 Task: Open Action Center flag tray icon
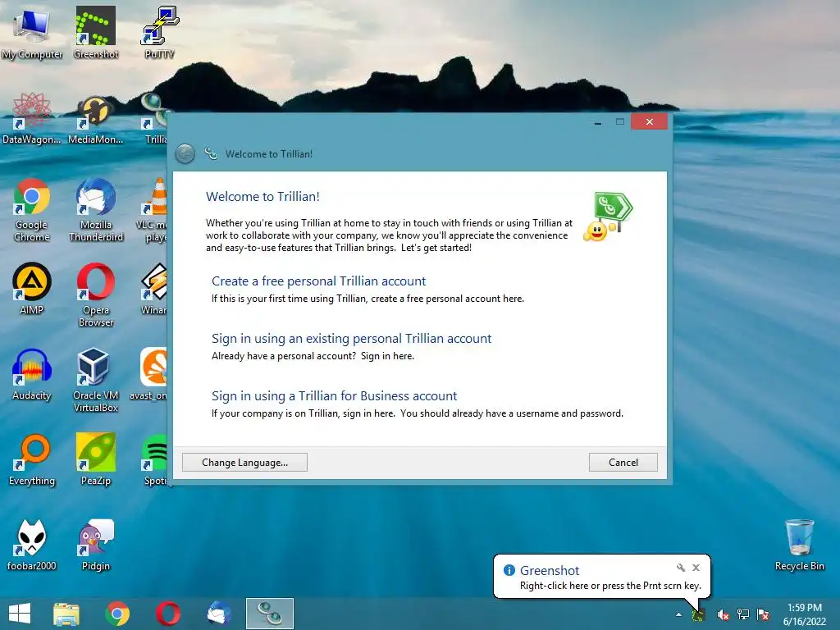[x=763, y=614]
